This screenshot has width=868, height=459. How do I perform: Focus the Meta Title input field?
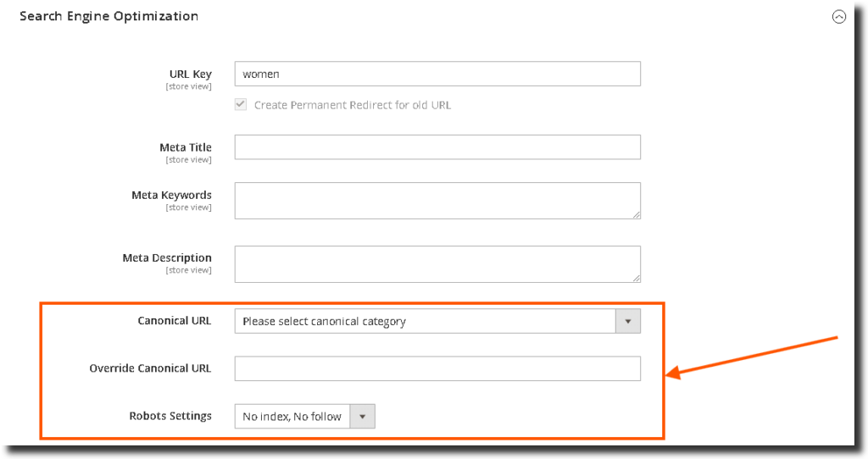tap(437, 147)
